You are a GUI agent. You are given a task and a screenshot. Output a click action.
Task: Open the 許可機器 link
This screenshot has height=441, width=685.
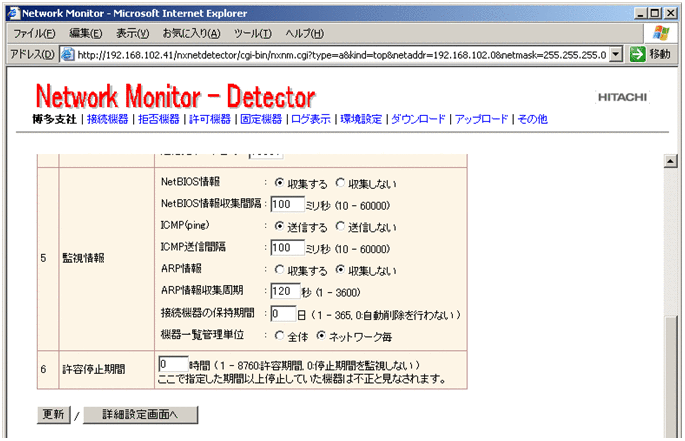(210, 119)
